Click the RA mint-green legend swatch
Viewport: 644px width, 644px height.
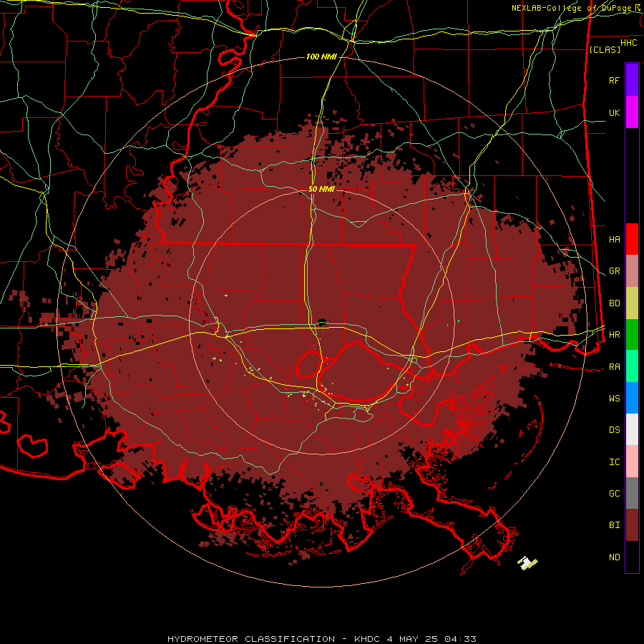pos(632,366)
